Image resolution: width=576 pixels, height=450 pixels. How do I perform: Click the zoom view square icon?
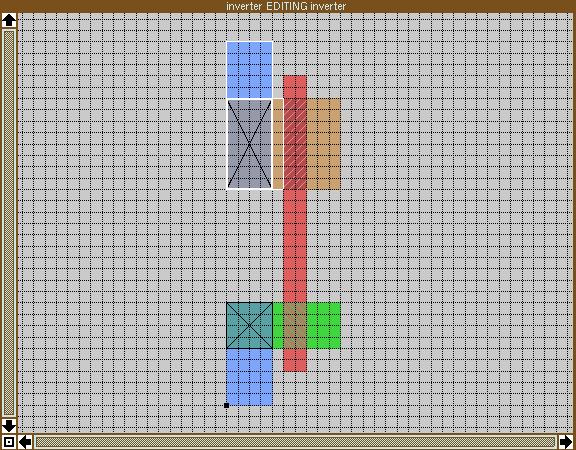point(9,442)
